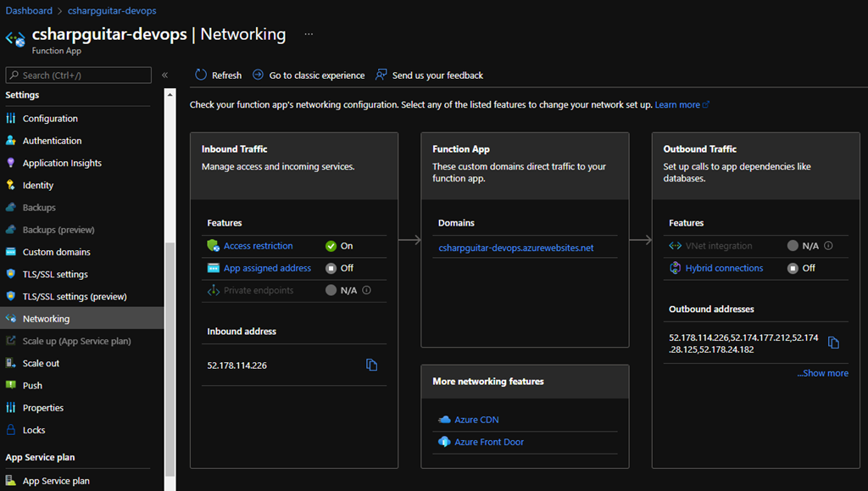Select Application Insights in the sidebar
This screenshot has width=868, height=491.
[x=62, y=163]
